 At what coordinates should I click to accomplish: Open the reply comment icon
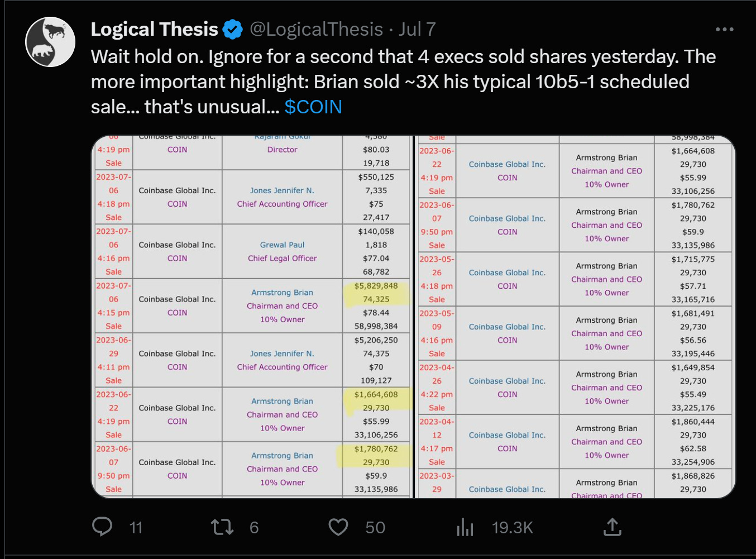pyautogui.click(x=102, y=527)
